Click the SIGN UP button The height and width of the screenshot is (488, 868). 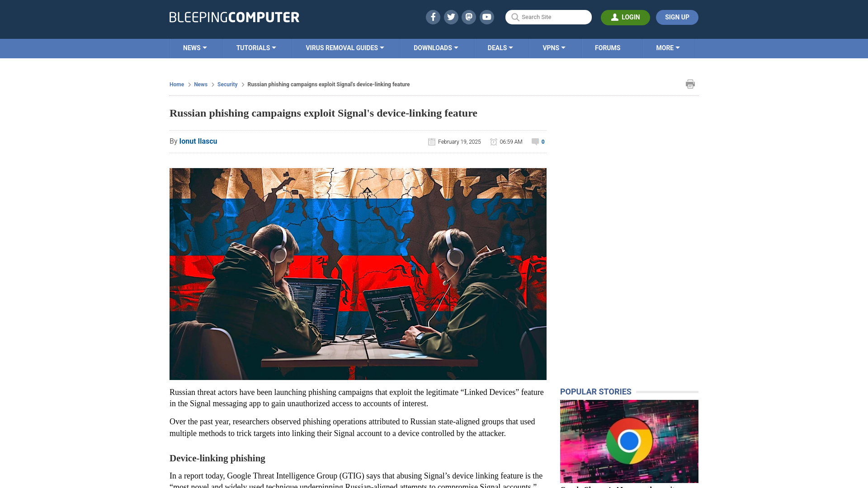[677, 17]
